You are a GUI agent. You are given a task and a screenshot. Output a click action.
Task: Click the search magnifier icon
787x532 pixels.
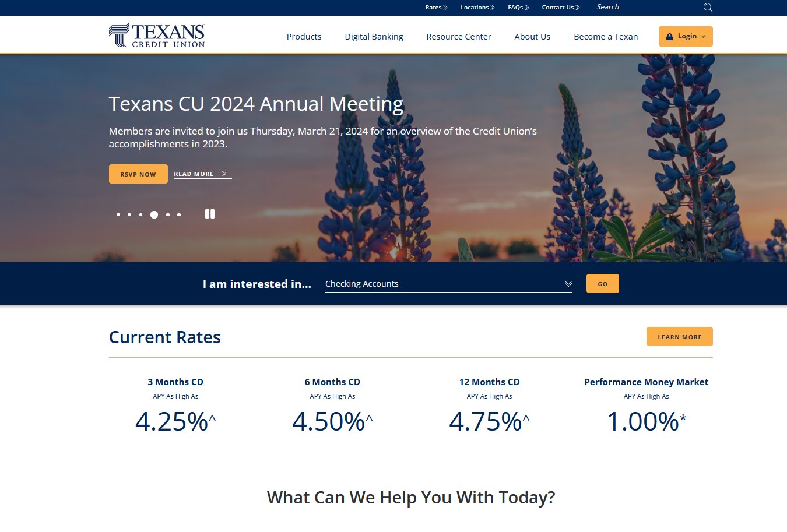708,8
